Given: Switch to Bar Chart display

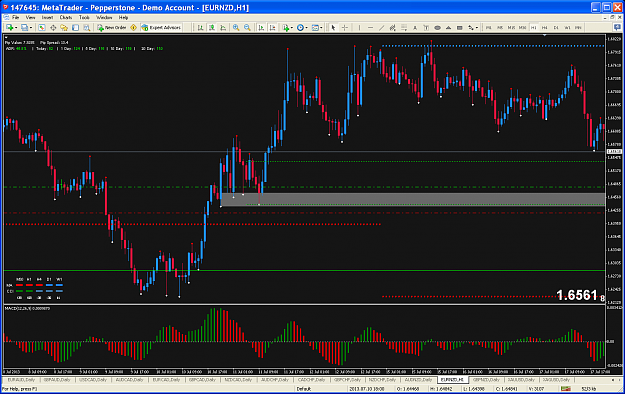Looking at the screenshot, I should tap(200, 28).
